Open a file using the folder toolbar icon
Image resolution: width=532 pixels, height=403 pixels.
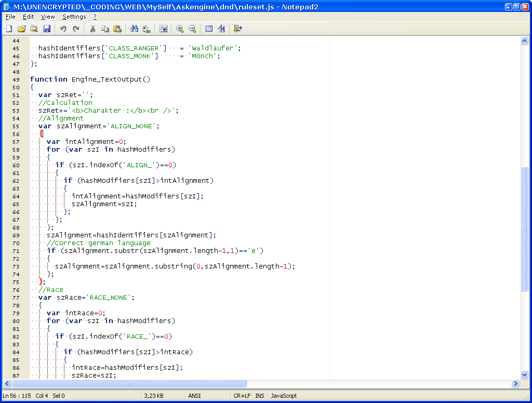point(22,29)
